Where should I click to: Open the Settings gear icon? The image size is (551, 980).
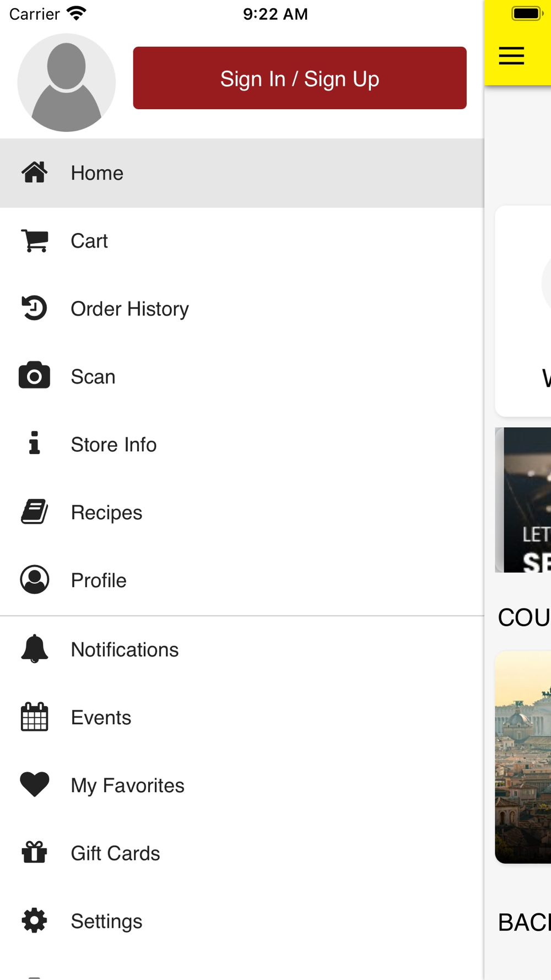[34, 920]
